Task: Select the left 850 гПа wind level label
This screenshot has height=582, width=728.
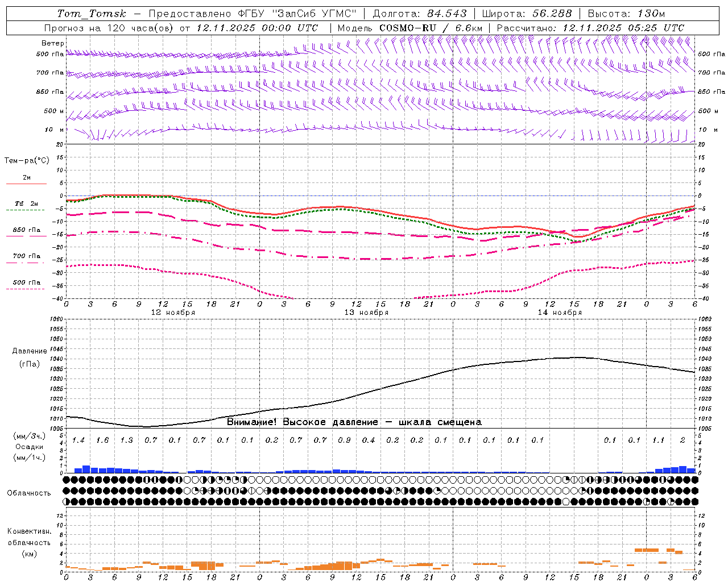Action: pyautogui.click(x=50, y=92)
